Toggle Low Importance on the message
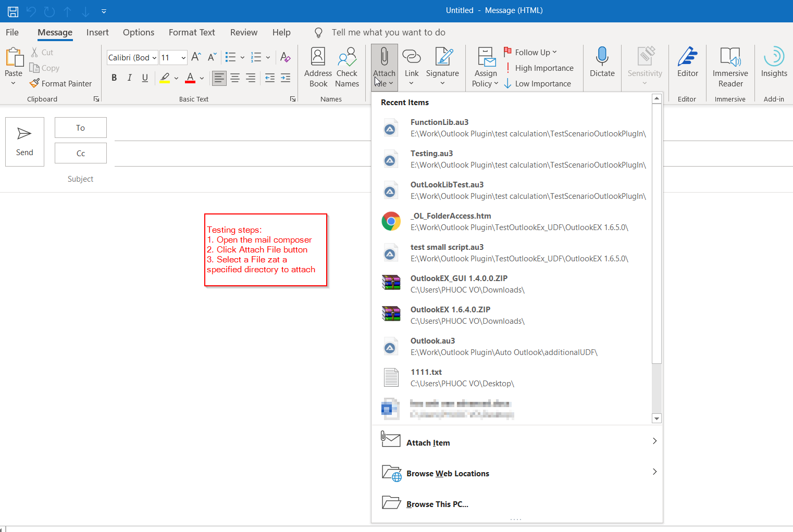The height and width of the screenshot is (532, 793). [537, 83]
